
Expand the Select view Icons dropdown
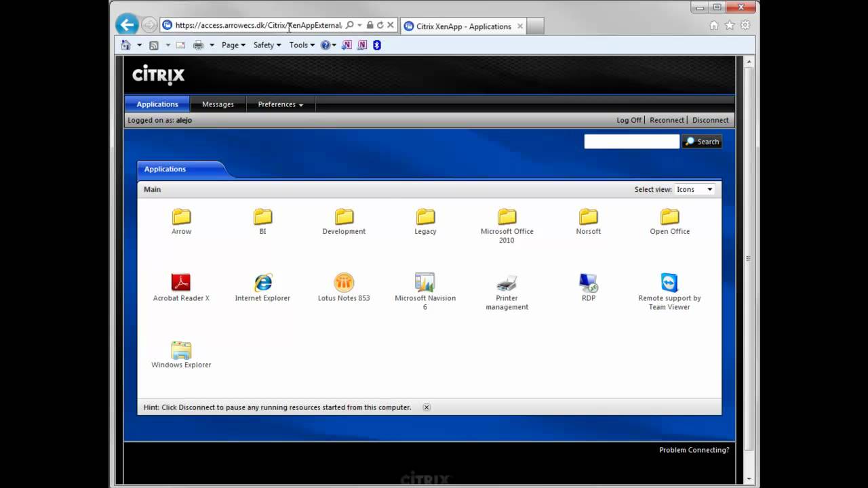point(695,189)
